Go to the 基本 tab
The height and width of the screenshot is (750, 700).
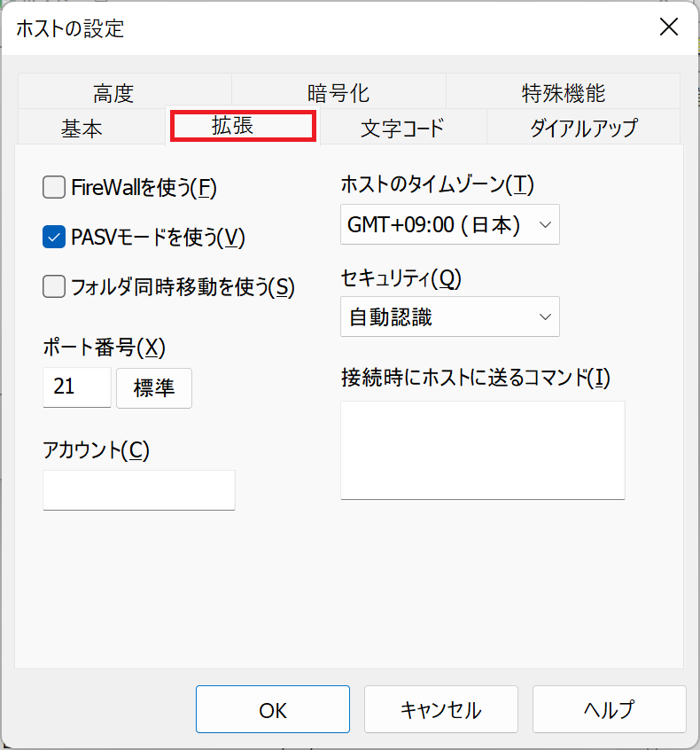tap(82, 128)
